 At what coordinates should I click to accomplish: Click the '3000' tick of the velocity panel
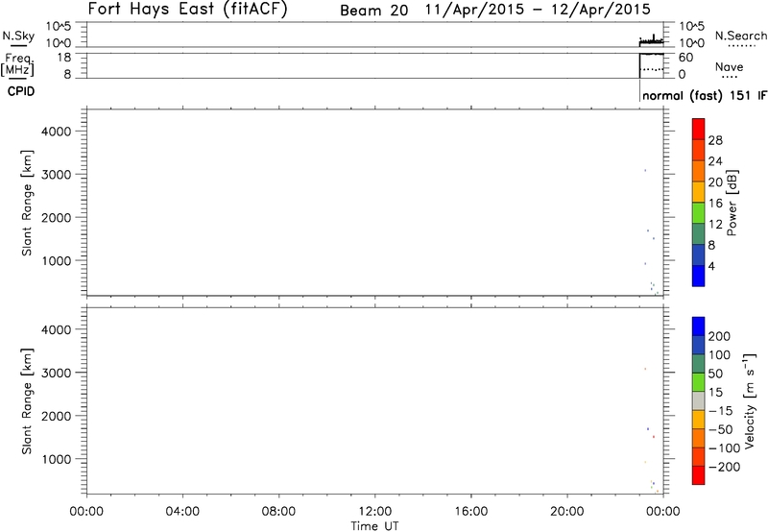coord(57,373)
